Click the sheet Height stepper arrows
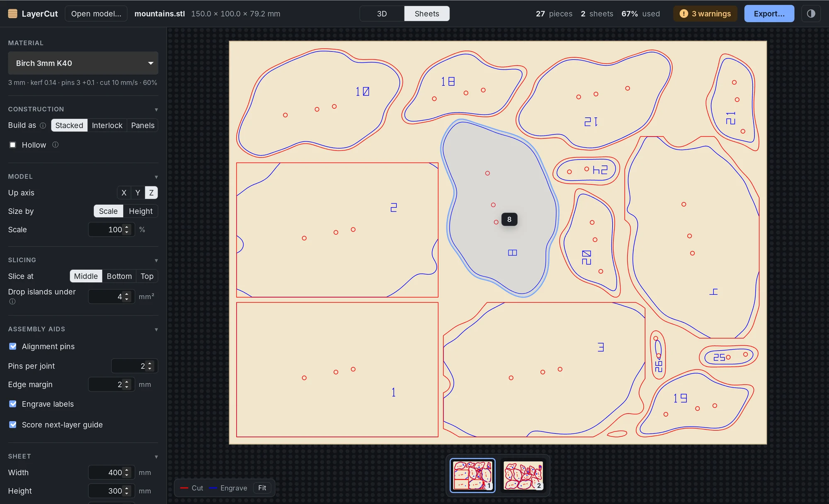 [x=127, y=491]
